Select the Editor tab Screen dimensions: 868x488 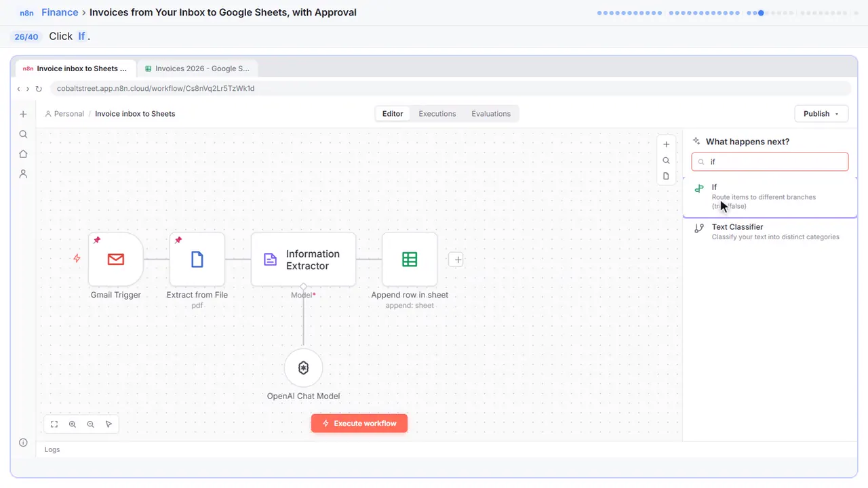coord(393,114)
